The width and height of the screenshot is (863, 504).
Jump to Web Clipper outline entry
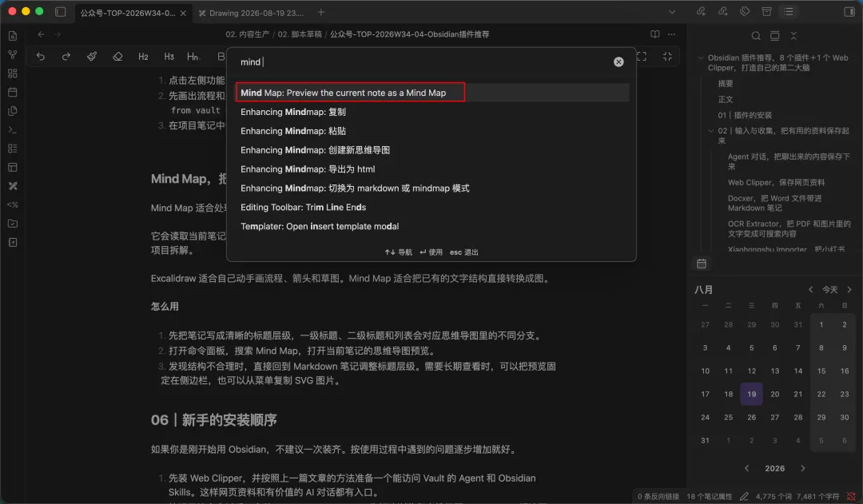click(776, 182)
